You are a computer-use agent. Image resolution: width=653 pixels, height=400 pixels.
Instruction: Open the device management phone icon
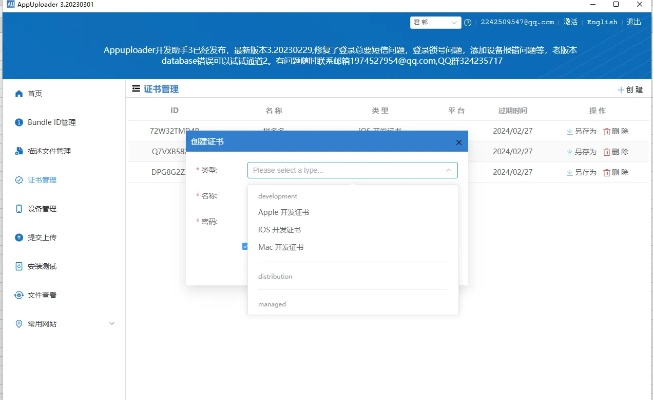[18, 209]
